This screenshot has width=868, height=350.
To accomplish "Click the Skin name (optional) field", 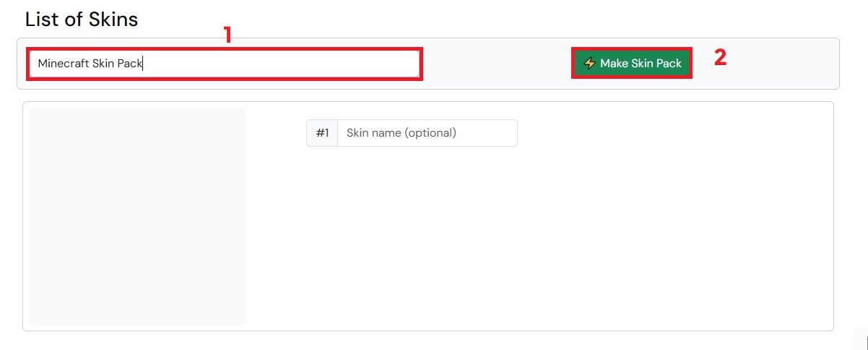I will 427,133.
